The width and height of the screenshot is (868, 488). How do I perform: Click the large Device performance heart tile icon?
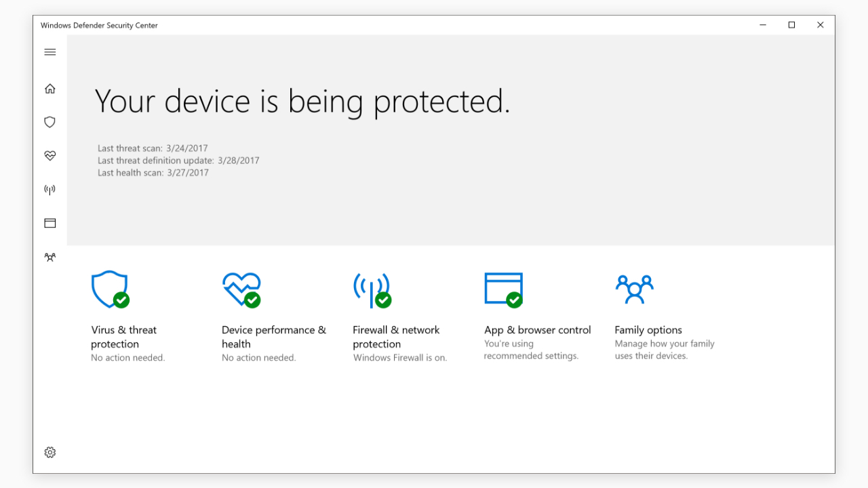coord(241,289)
